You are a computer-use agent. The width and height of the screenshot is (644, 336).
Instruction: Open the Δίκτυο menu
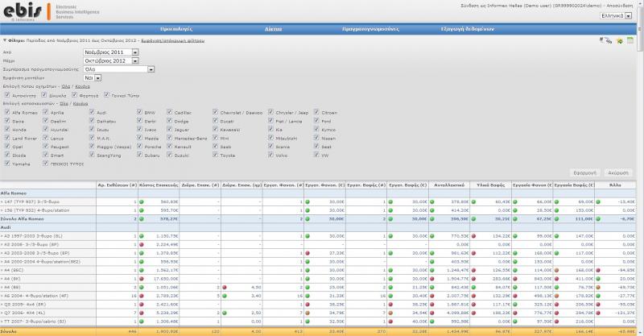click(x=273, y=29)
